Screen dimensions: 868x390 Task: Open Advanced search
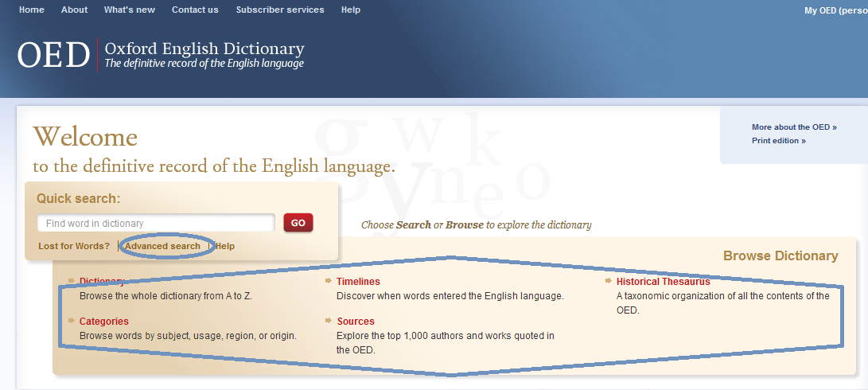pos(163,246)
